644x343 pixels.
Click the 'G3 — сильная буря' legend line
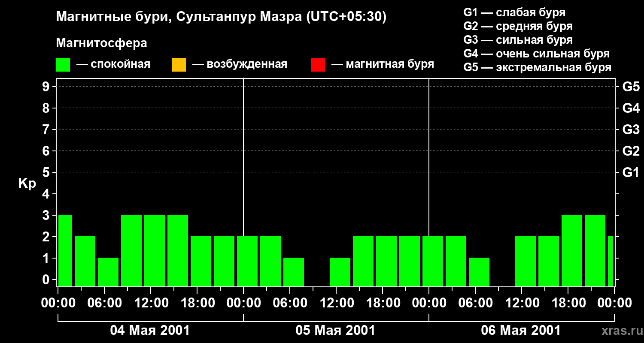point(518,40)
